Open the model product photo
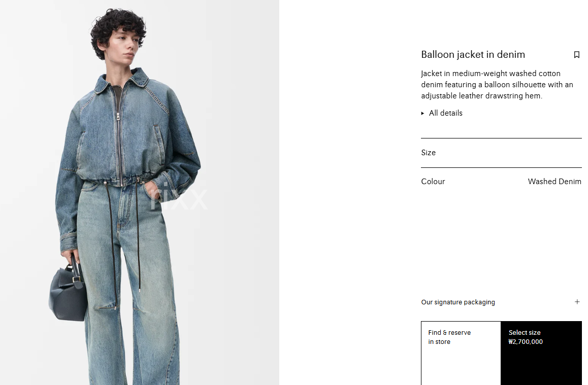The image size is (588, 385). point(140,193)
